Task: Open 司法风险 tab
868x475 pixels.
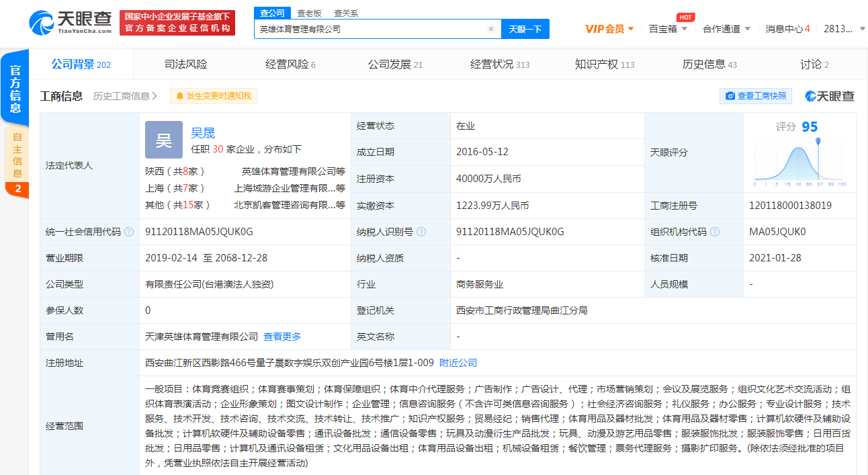Action: (186, 64)
